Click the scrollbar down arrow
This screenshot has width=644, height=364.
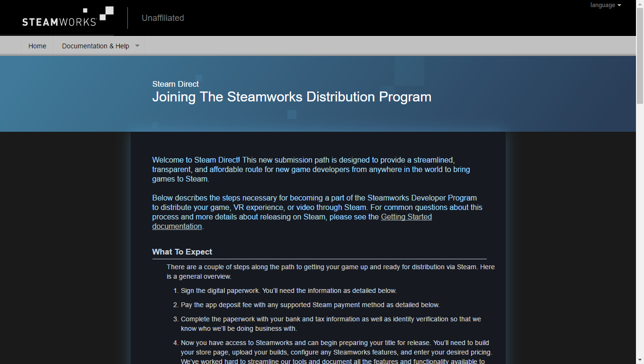click(640, 360)
